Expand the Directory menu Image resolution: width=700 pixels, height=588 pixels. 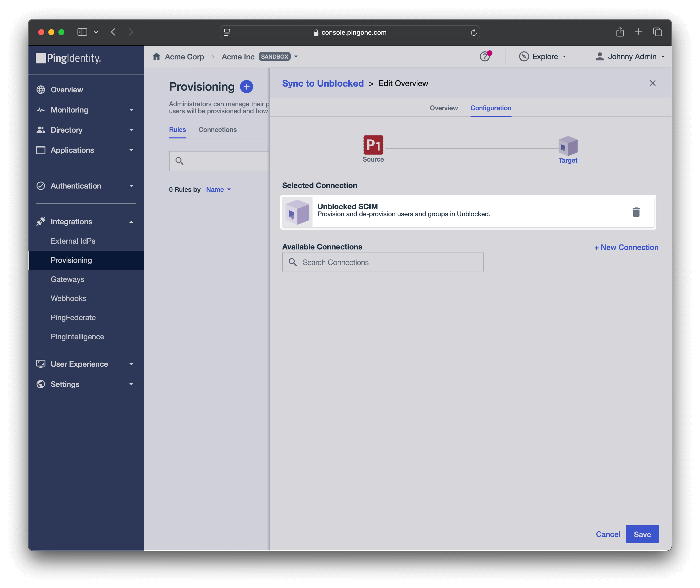coord(131,130)
